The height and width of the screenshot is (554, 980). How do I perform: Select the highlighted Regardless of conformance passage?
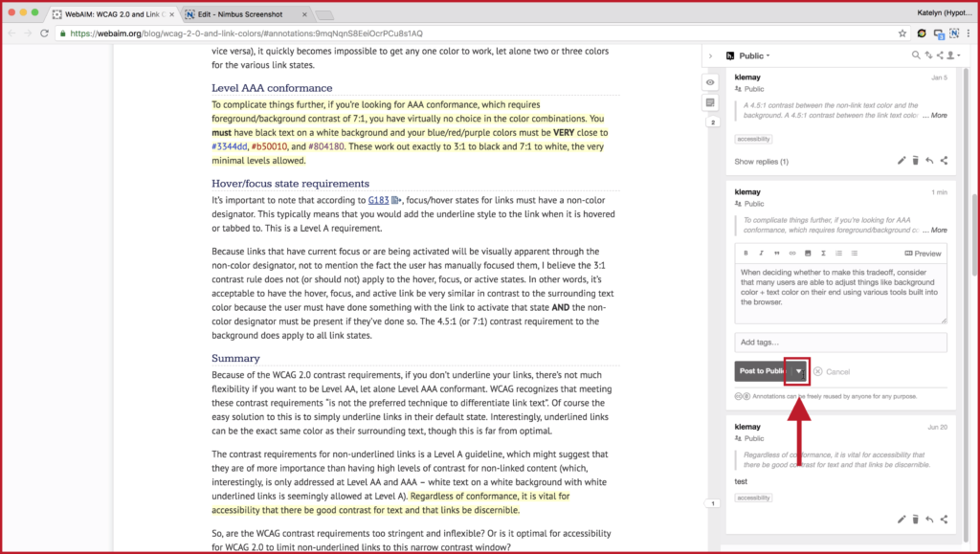(x=390, y=503)
